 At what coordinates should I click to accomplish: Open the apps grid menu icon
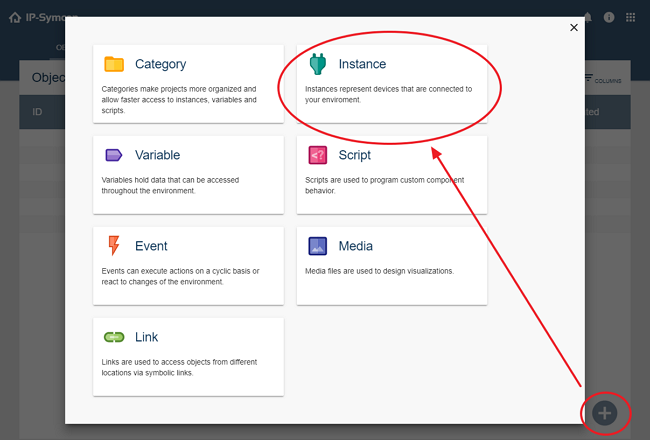(631, 17)
